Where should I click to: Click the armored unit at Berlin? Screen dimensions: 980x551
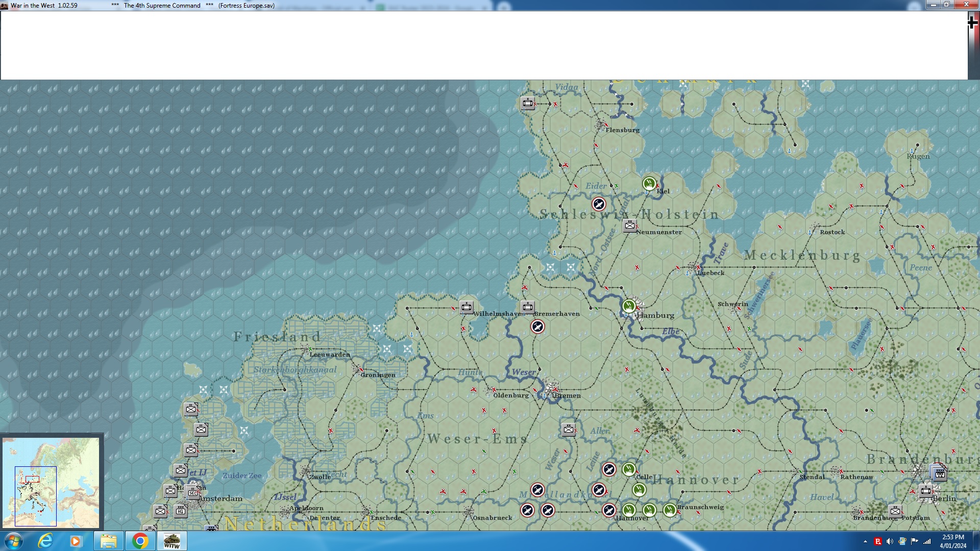[x=926, y=491]
